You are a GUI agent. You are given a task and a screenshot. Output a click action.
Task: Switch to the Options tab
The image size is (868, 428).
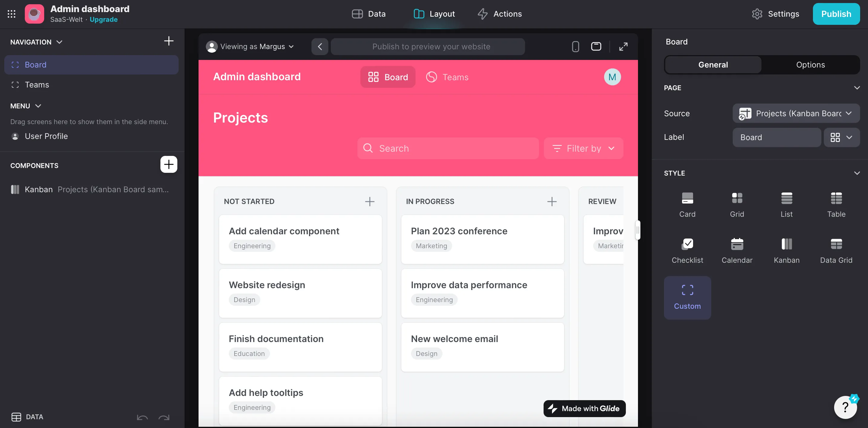(810, 64)
